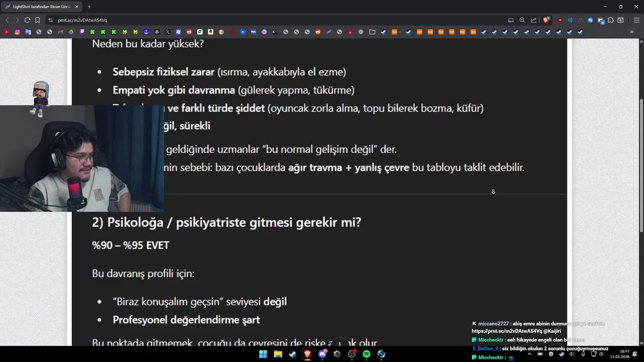Open the Roblox bookmark
This screenshot has width=644, height=362.
178,32
